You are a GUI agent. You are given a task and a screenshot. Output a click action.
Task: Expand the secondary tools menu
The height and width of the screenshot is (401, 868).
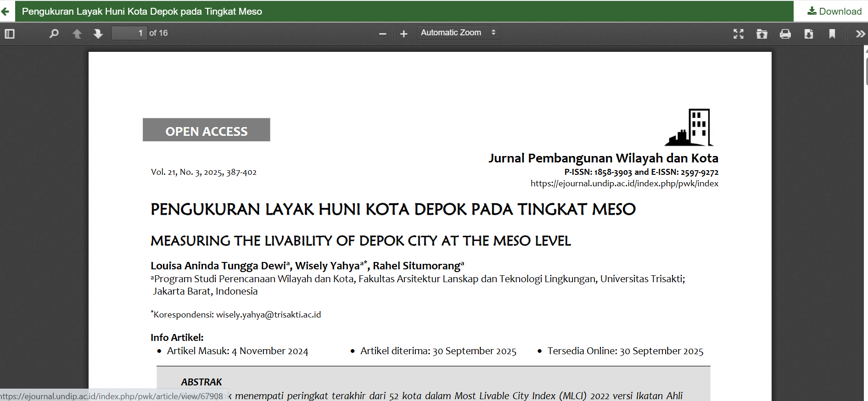click(x=860, y=33)
